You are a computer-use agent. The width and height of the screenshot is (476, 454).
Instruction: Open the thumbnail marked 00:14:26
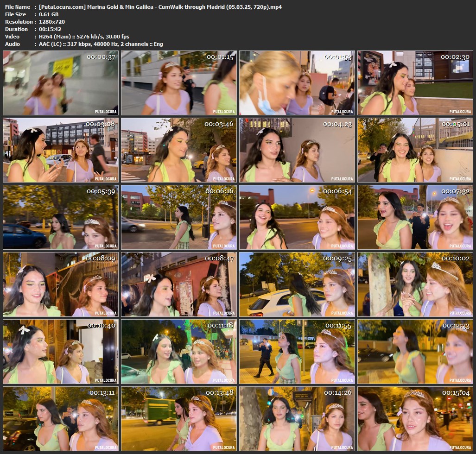click(x=297, y=419)
